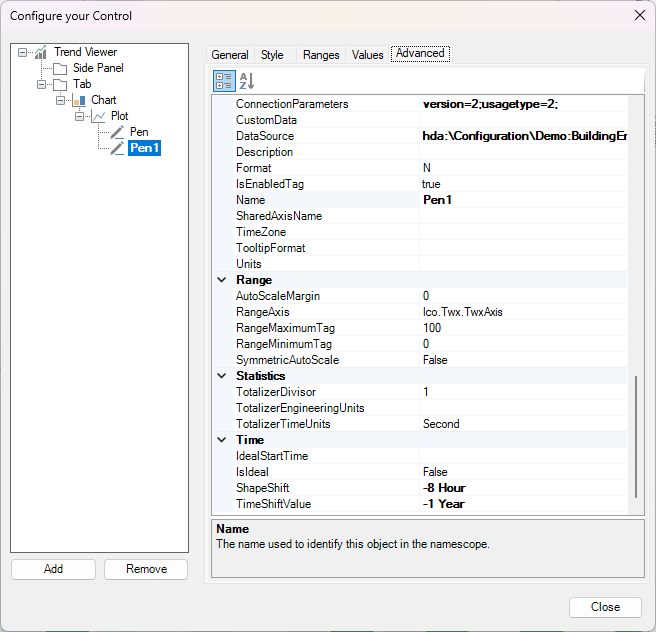This screenshot has height=632, width=656.
Task: Click the Remove button
Action: point(146,569)
